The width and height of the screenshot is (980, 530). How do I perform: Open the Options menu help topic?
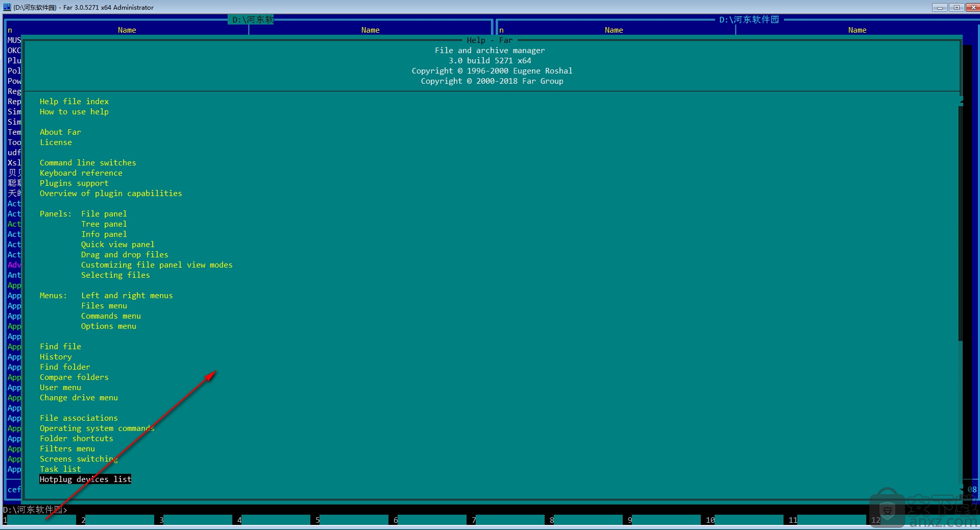(109, 326)
